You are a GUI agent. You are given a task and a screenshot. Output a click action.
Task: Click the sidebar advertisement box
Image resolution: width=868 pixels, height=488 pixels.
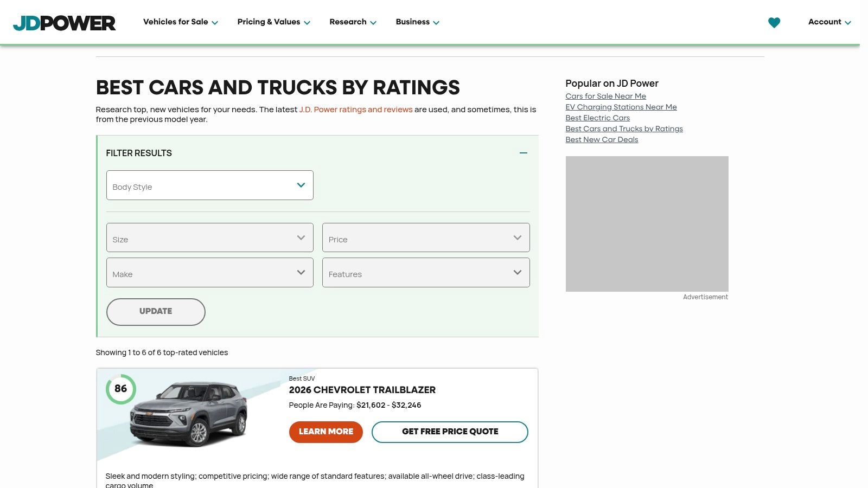pyautogui.click(x=647, y=224)
